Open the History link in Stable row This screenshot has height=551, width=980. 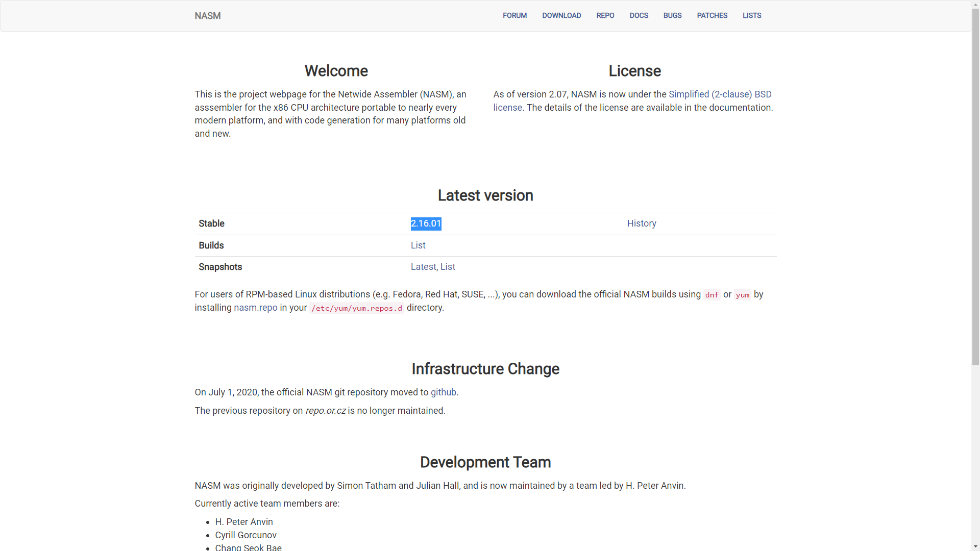pyautogui.click(x=642, y=223)
